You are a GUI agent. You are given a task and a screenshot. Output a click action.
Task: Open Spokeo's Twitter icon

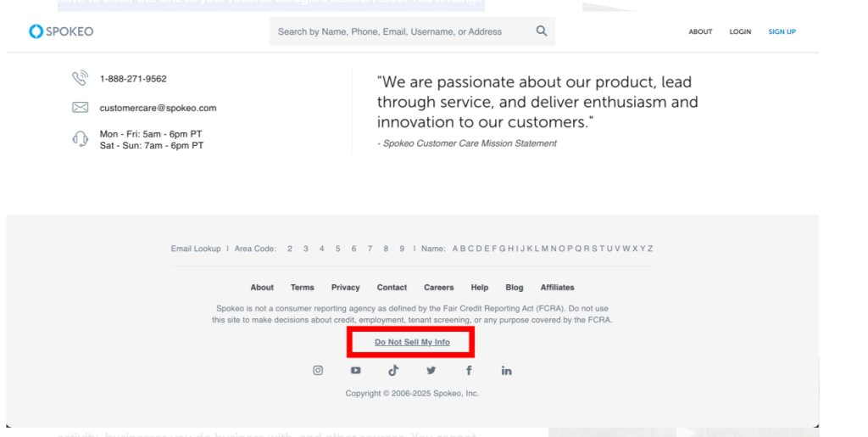pyautogui.click(x=431, y=371)
